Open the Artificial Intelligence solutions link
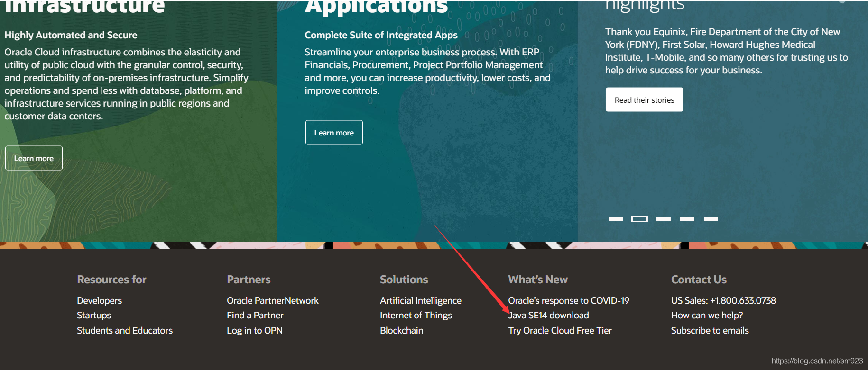868x370 pixels. [421, 300]
